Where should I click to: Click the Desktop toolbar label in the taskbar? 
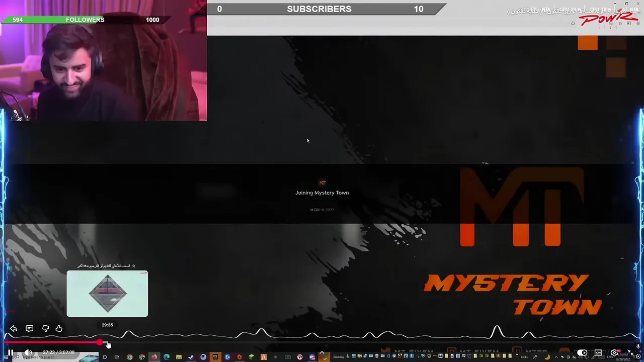coord(339,357)
